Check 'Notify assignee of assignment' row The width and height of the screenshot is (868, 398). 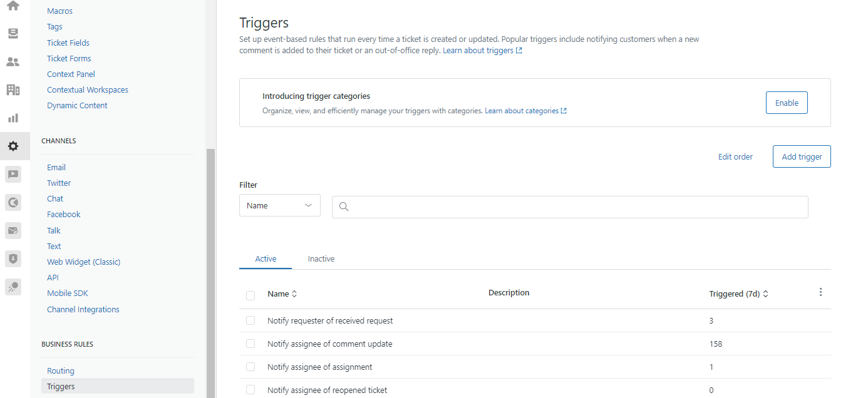(251, 367)
